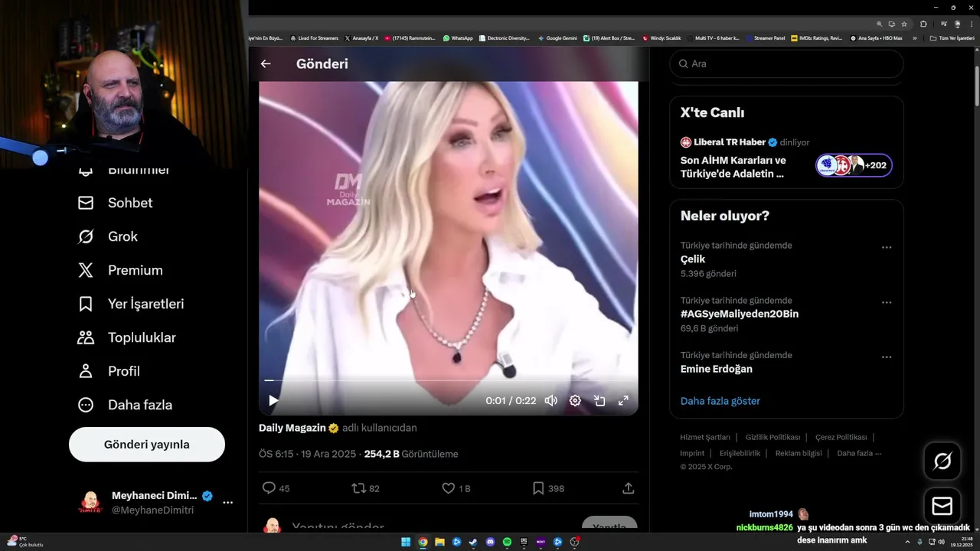Seek on the video progress bar
Image resolution: width=980 pixels, height=551 pixels.
(x=448, y=380)
